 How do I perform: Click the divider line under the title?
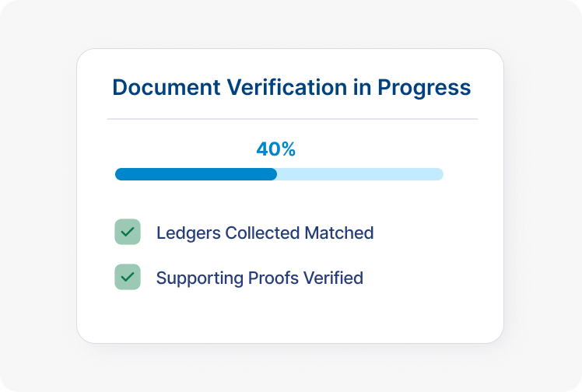pyautogui.click(x=292, y=119)
